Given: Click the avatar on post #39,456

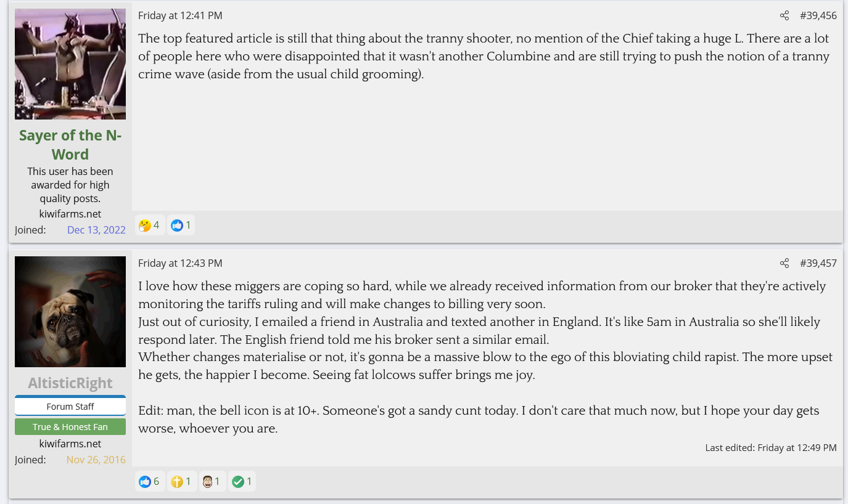Looking at the screenshot, I should 70,64.
